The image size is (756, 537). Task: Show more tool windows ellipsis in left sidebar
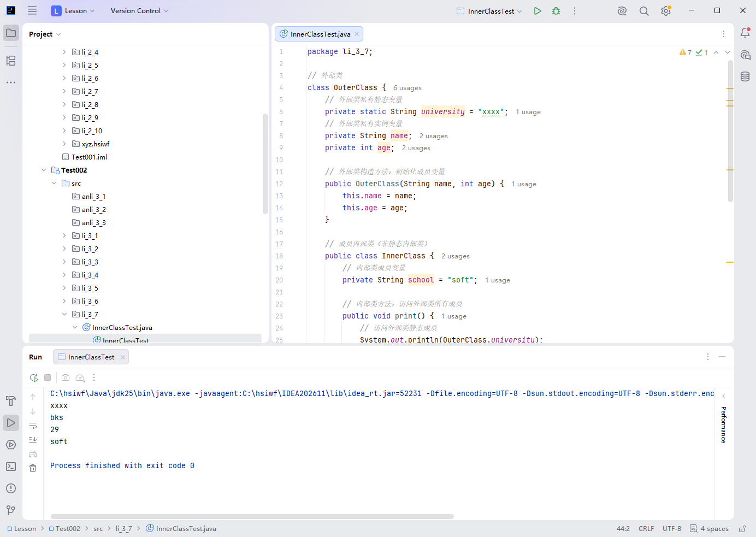(x=11, y=82)
